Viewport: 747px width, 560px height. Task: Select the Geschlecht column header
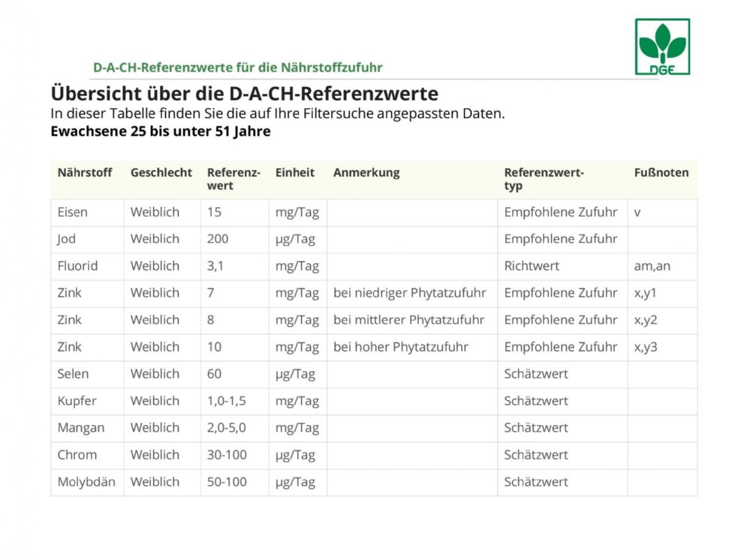pyautogui.click(x=161, y=173)
